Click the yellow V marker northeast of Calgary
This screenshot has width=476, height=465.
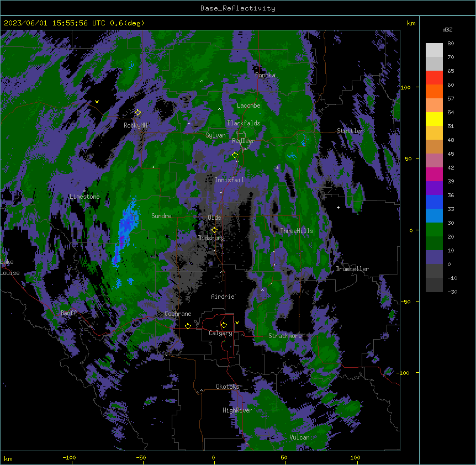coord(237,323)
